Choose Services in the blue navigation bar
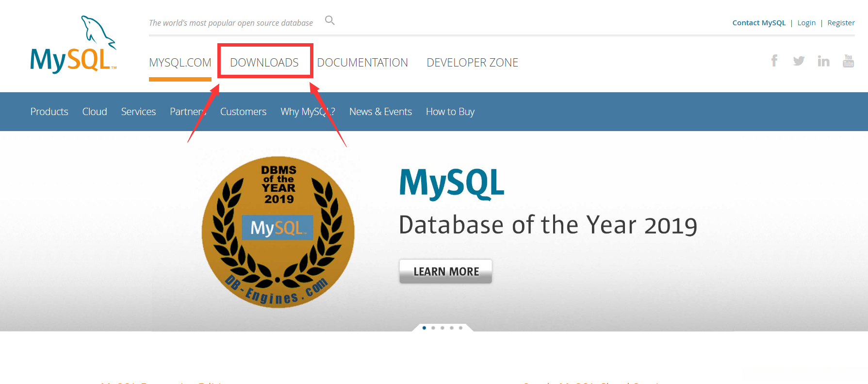Viewport: 868px width, 384px height. pos(138,112)
